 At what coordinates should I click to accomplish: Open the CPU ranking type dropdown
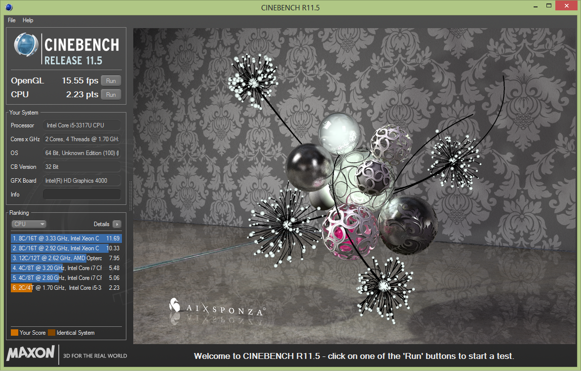click(x=29, y=224)
